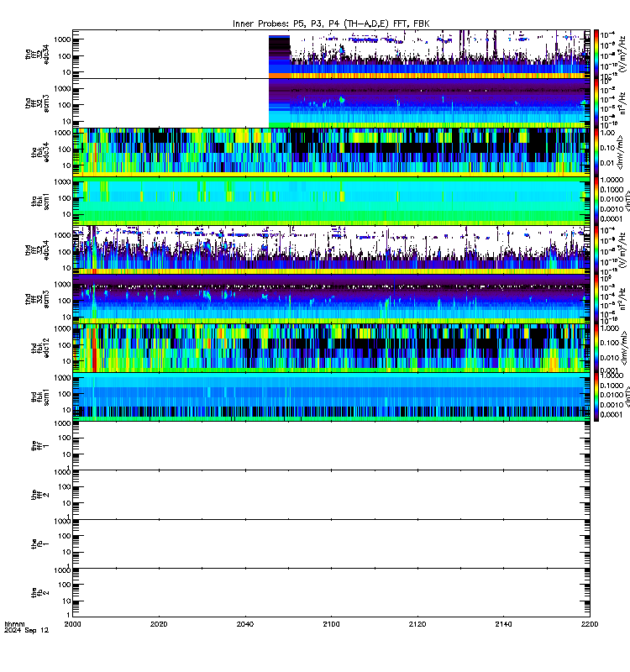Viewport: 630px width, 672px height.
Task: Click inside the thd fff scm3 spectrogram panel
Action: point(331,299)
